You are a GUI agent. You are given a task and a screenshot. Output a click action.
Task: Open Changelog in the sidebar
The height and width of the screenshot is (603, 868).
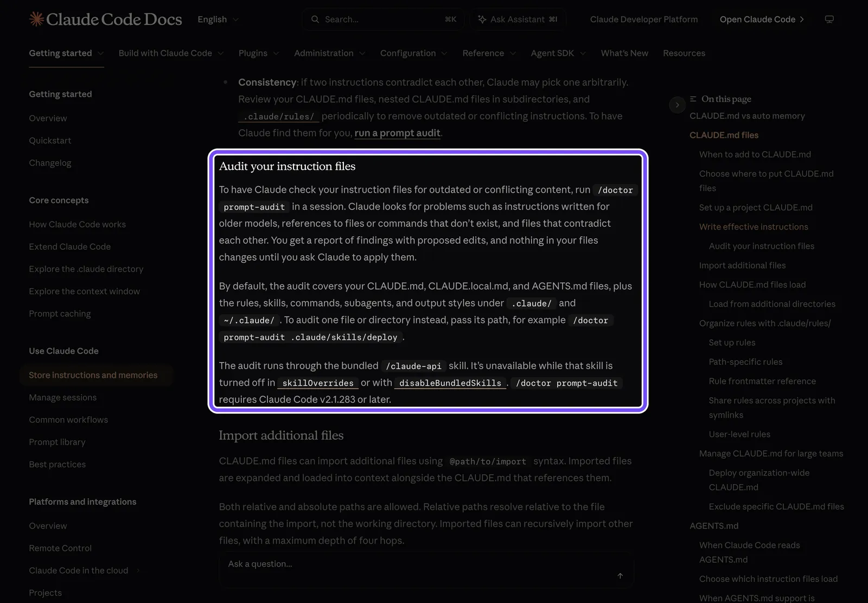50,163
